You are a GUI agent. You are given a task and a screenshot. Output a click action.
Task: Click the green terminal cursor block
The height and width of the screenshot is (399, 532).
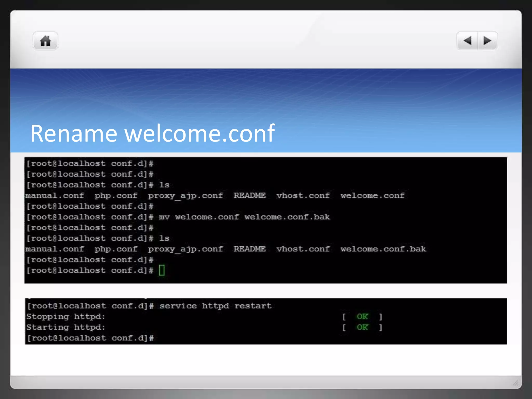tap(162, 270)
